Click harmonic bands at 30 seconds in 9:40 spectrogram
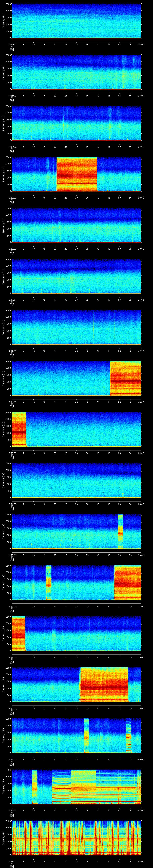Image resolution: width=153 pixels, height=868 pixels. click(x=76, y=786)
